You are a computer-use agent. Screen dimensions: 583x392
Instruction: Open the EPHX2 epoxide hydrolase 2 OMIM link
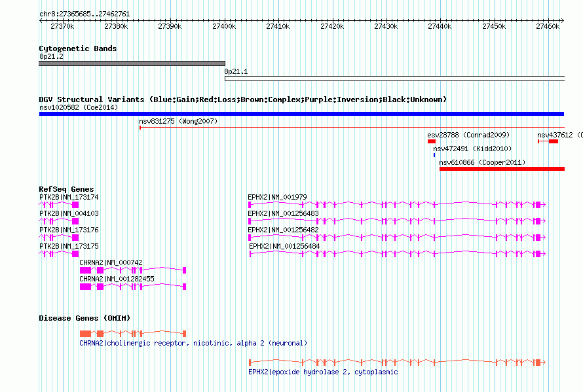coord(323,372)
